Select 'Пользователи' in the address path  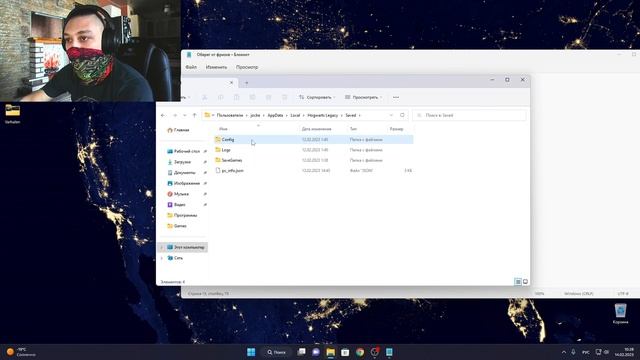tap(230, 116)
